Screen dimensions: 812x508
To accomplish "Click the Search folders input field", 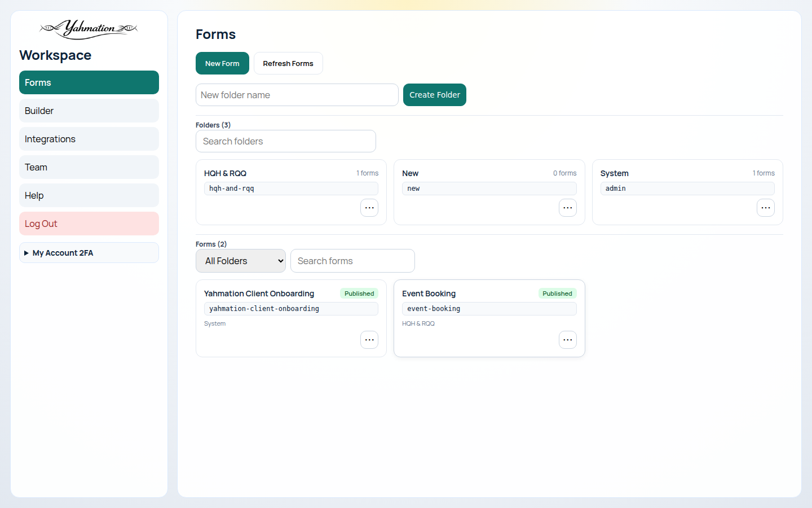I will (285, 141).
